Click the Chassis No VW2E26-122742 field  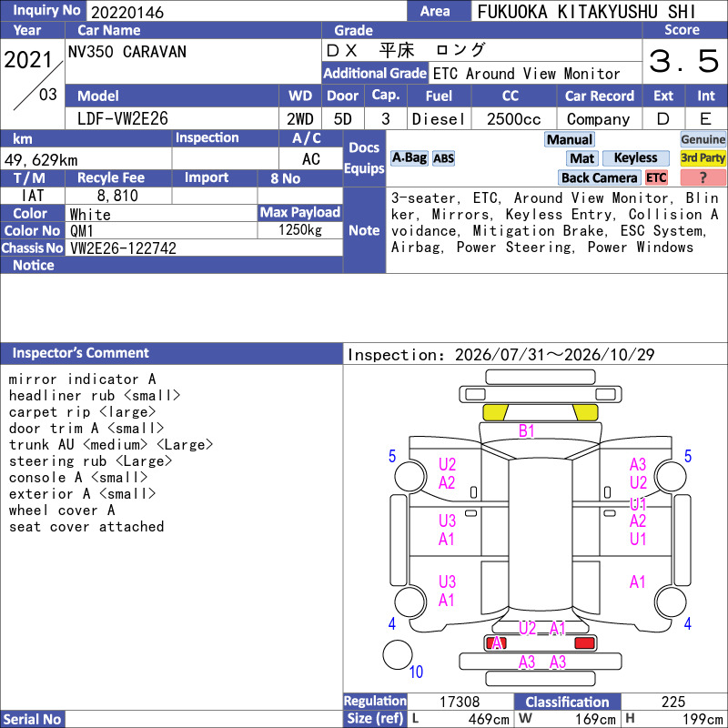pyautogui.click(x=205, y=248)
